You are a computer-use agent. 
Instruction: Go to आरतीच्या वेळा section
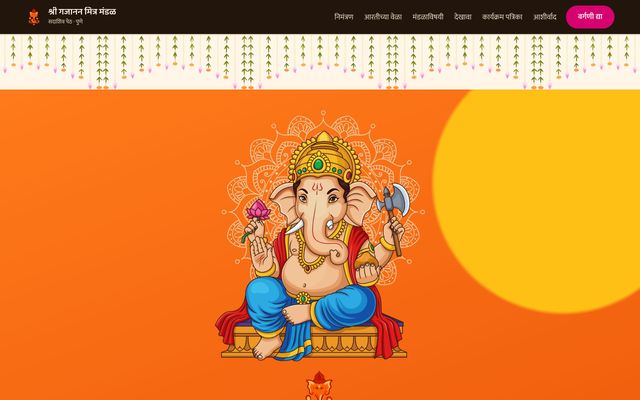click(x=383, y=17)
